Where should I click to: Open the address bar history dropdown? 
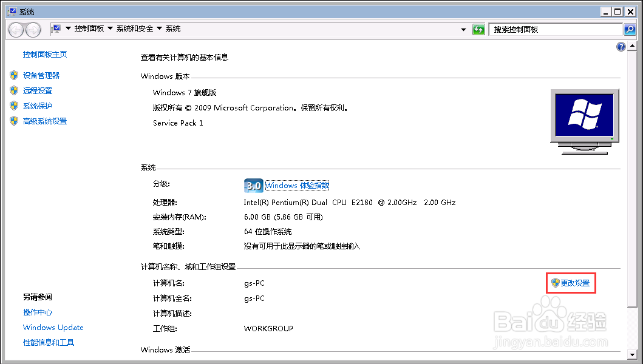(463, 29)
